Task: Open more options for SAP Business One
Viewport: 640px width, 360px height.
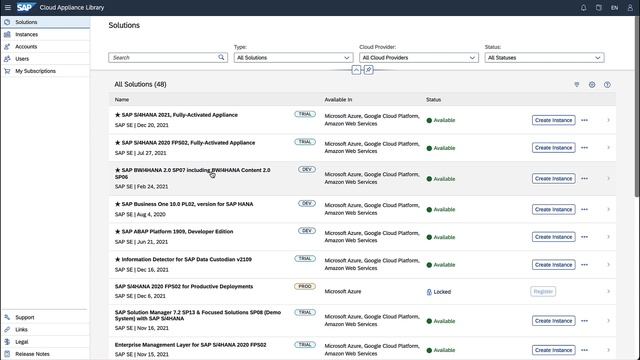Action: (584, 209)
